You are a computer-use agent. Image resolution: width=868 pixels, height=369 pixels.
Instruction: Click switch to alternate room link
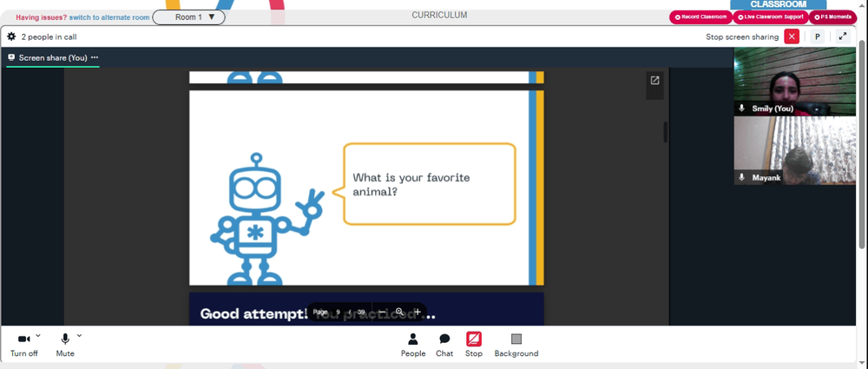pyautogui.click(x=109, y=17)
